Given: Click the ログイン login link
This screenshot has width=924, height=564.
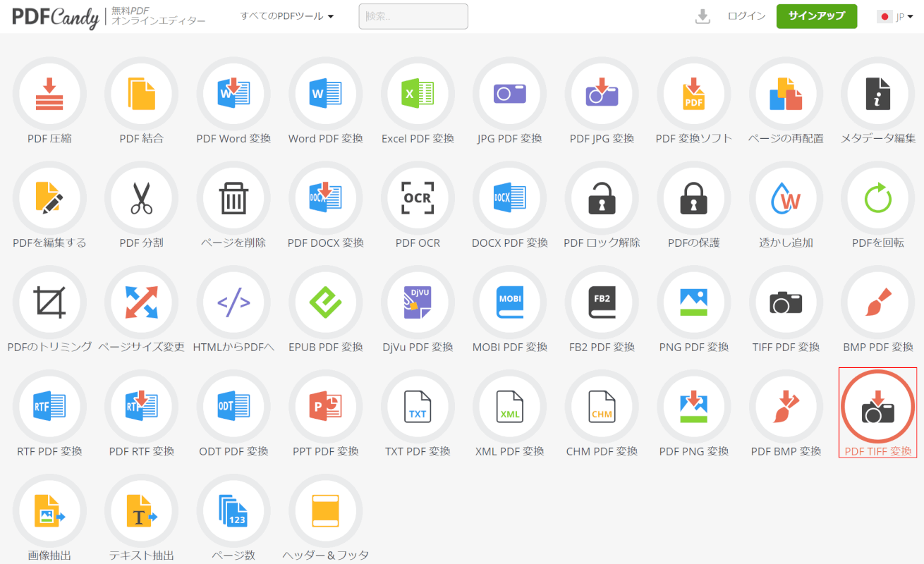Looking at the screenshot, I should click(746, 16).
